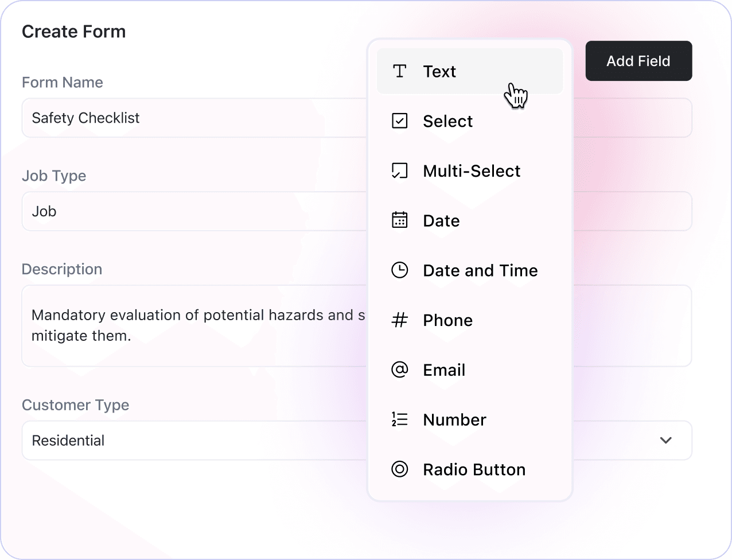Open the Job Type field options
Screen dimensions: 732x560
(195, 211)
